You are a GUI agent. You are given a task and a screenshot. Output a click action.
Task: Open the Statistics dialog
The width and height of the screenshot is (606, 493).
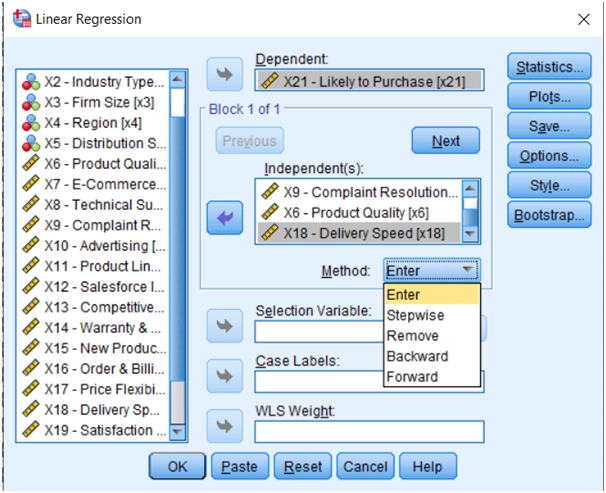pos(548,67)
